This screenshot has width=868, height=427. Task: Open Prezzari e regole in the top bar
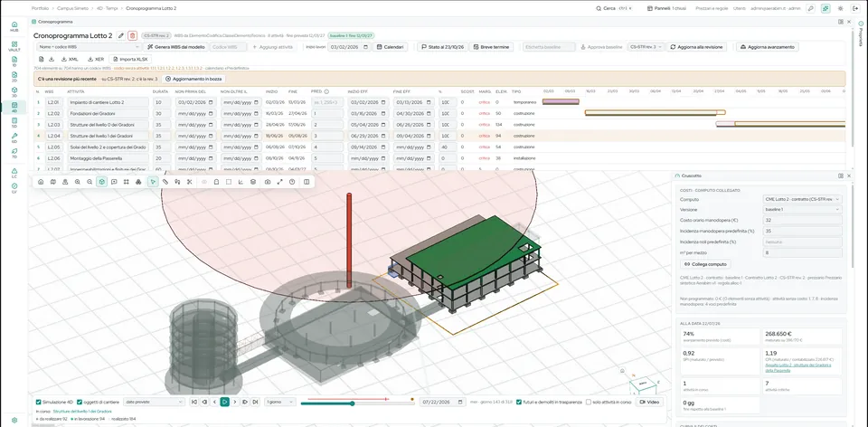[712, 8]
